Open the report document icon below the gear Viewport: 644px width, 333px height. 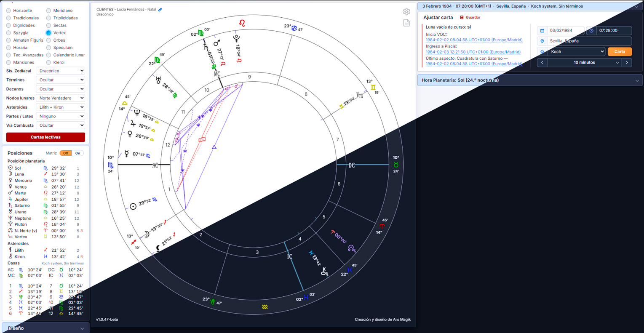[x=406, y=23]
